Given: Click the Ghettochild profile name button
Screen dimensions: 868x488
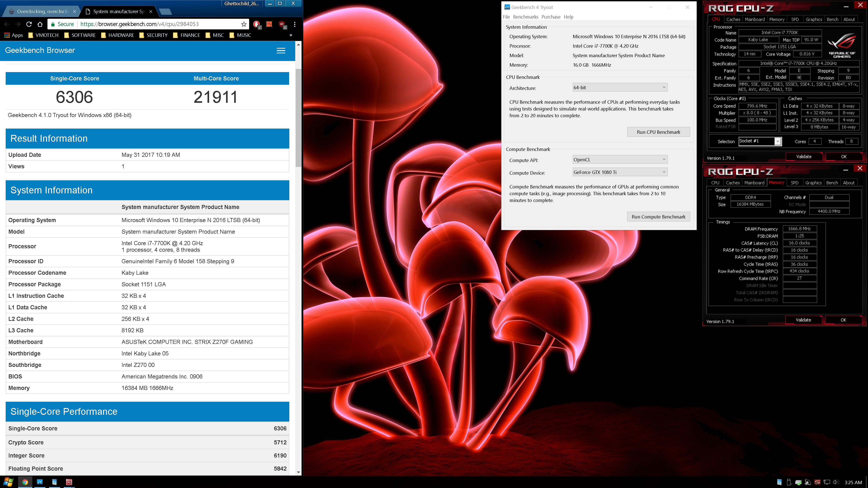Looking at the screenshot, I should 242,4.
